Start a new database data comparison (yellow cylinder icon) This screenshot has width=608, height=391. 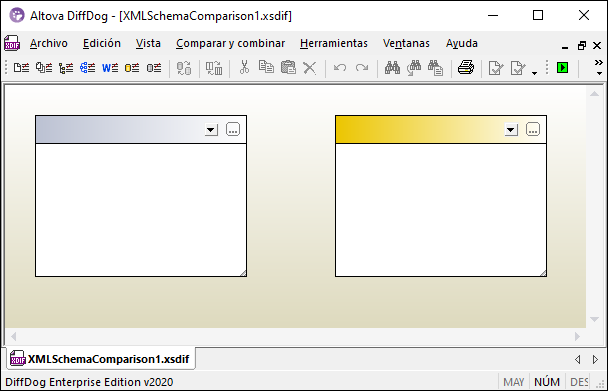132,68
